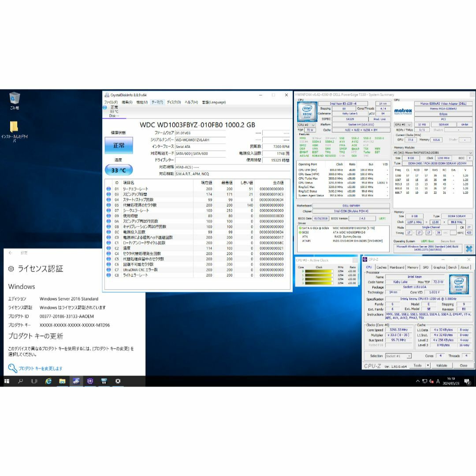Image resolution: width=476 pixels, height=476 pixels.
Task: Switch to HWiNFO taskbar icon
Action: click(104, 381)
